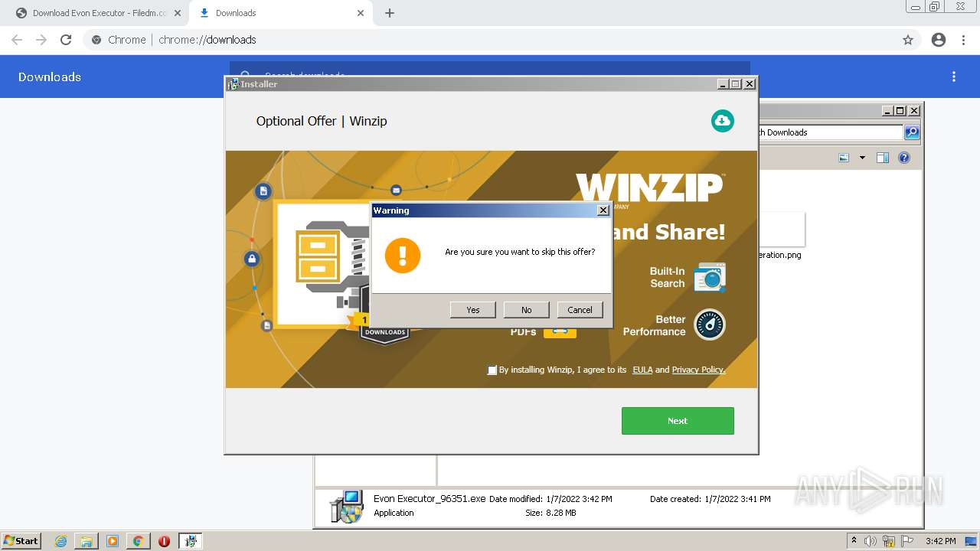980x551 pixels.
Task: Open Explorer help icon
Action: pyautogui.click(x=904, y=158)
